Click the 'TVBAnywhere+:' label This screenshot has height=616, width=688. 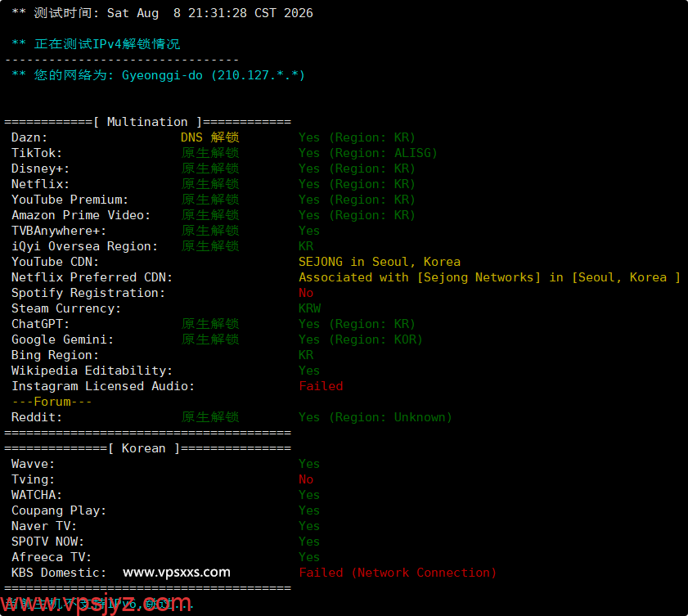pos(58,231)
